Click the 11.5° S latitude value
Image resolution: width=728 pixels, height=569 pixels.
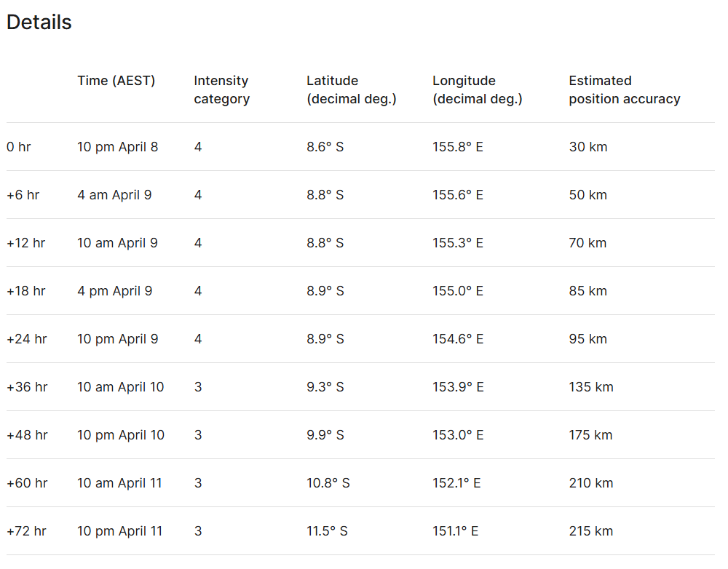tap(327, 531)
